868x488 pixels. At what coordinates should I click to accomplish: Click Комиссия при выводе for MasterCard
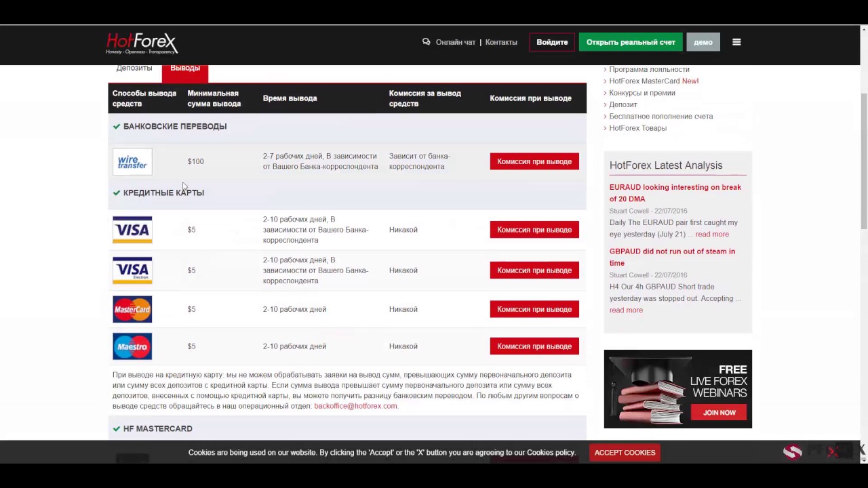[534, 309]
